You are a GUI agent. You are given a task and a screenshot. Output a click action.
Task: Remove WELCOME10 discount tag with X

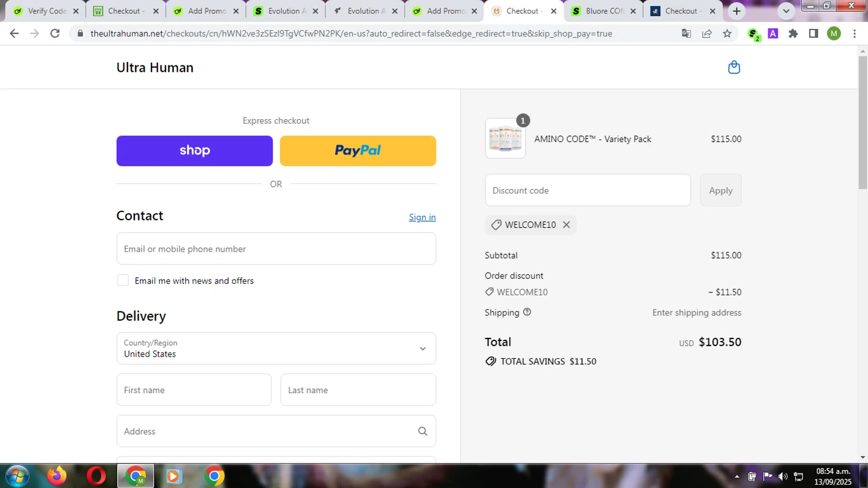click(x=567, y=225)
